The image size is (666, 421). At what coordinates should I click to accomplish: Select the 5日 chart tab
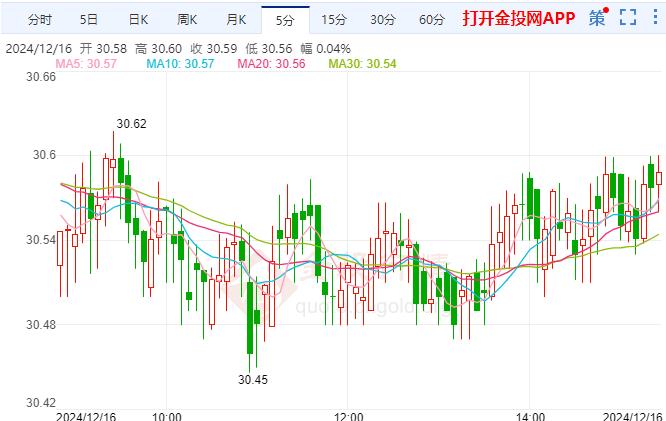pyautogui.click(x=89, y=20)
